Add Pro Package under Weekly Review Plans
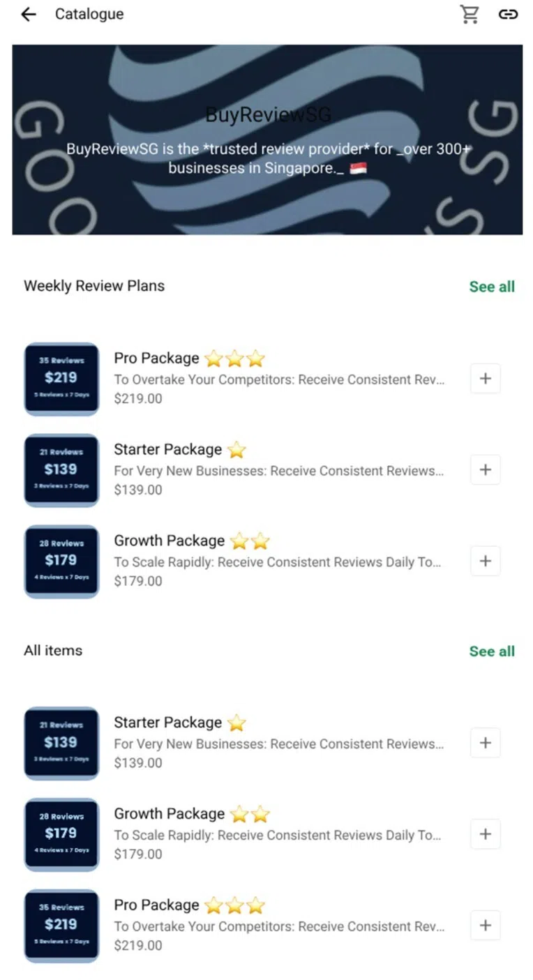This screenshot has width=533, height=980. (x=486, y=379)
